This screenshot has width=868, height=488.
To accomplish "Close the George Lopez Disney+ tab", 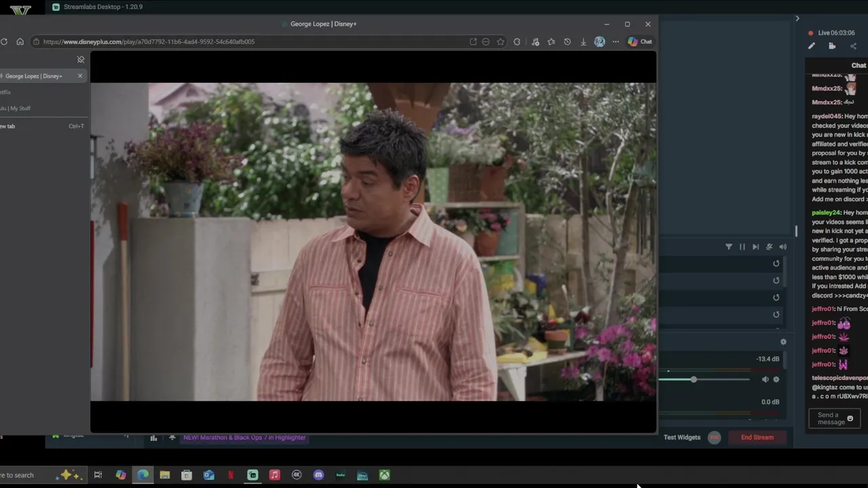I will pyautogui.click(x=80, y=76).
